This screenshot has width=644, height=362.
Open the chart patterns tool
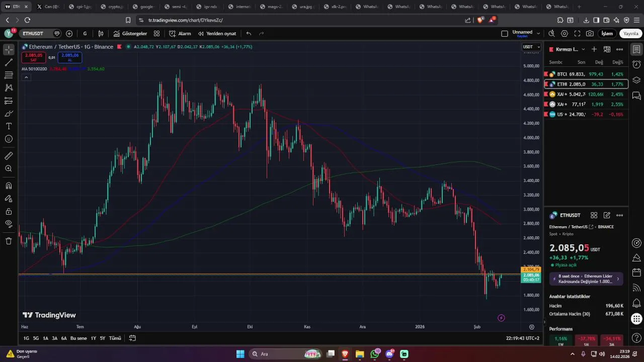coord(9,87)
